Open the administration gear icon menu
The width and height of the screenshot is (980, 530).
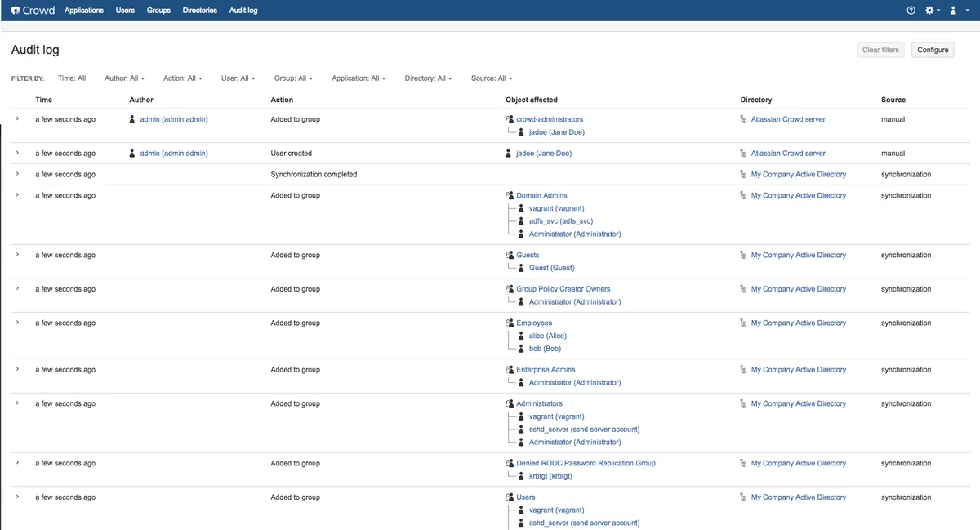click(929, 11)
